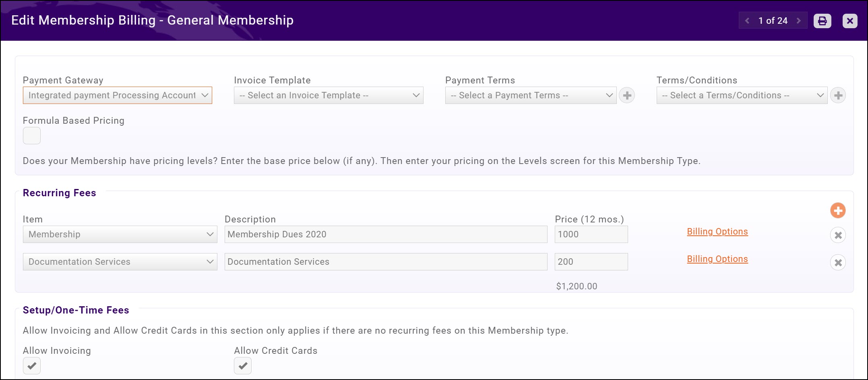868x380 pixels.
Task: Click the print icon in the header
Action: [x=822, y=21]
